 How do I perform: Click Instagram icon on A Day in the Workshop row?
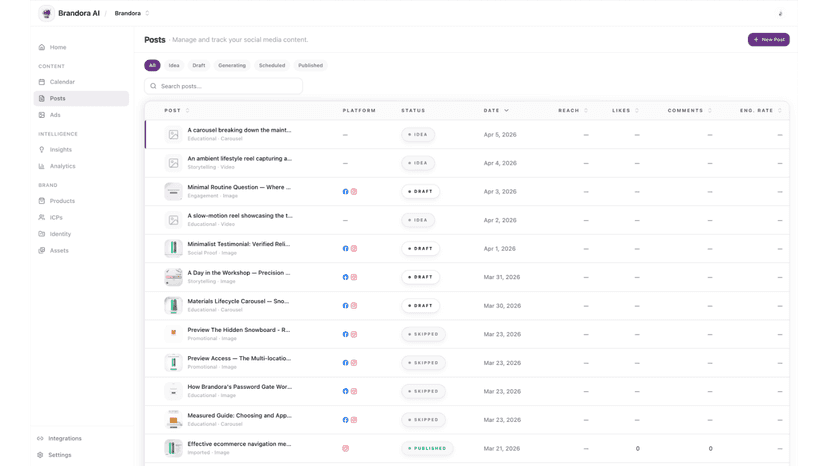(354, 277)
